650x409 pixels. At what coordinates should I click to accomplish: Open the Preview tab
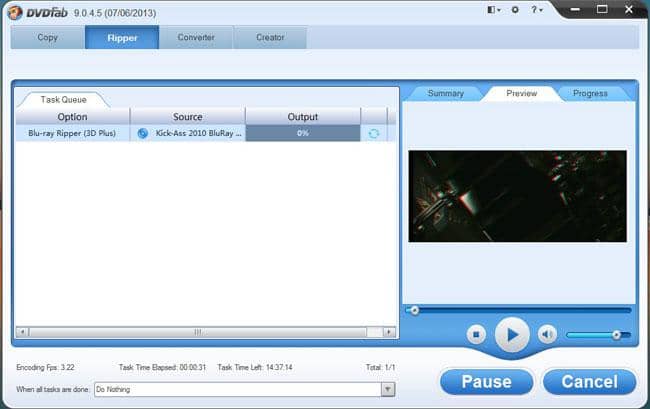click(x=521, y=93)
